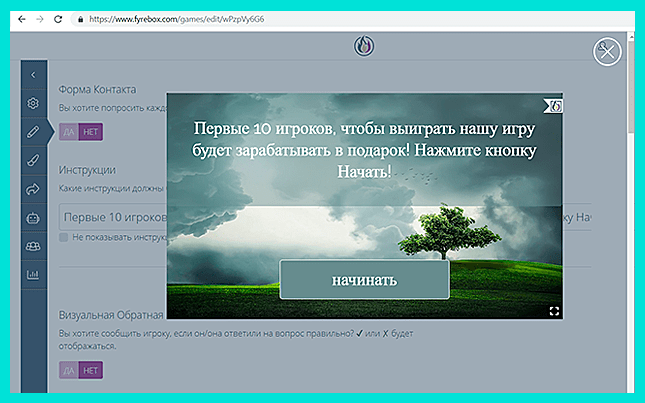Image resolution: width=645 pixels, height=403 pixels.
Task: Check 'Не показывать инструкции' checkbox
Action: click(63, 237)
